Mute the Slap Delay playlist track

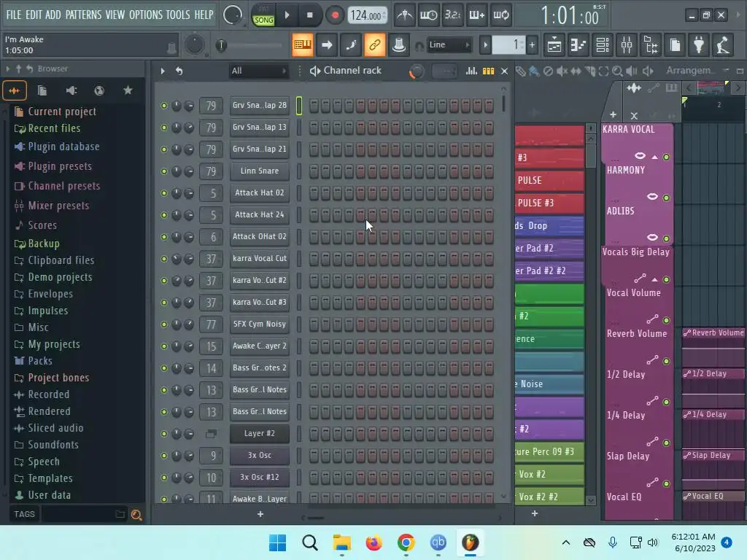pos(666,484)
